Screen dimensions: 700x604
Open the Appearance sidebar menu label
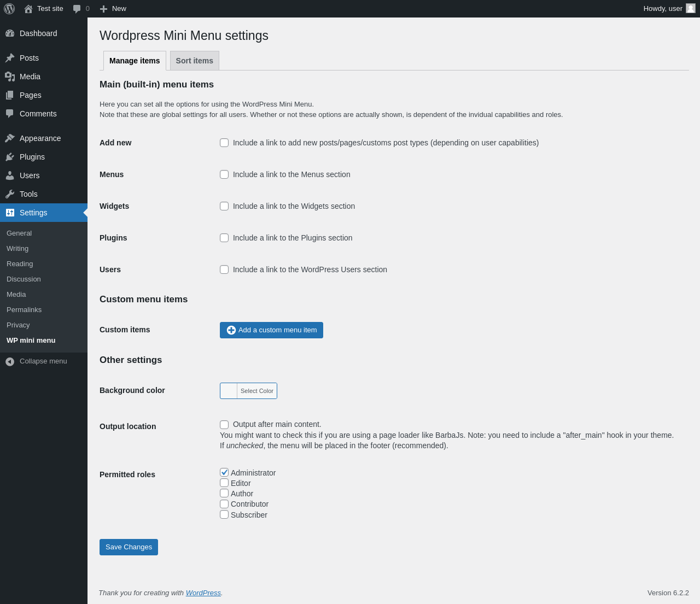[x=40, y=138]
